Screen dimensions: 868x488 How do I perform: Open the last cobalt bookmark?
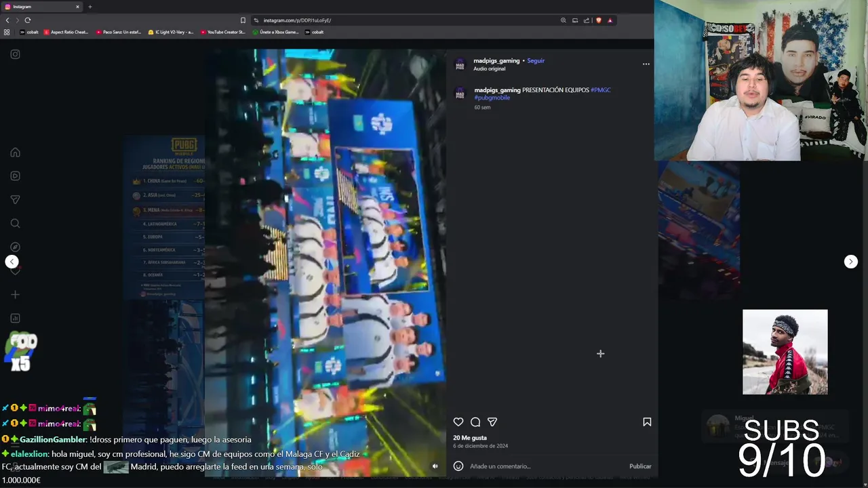coord(315,32)
